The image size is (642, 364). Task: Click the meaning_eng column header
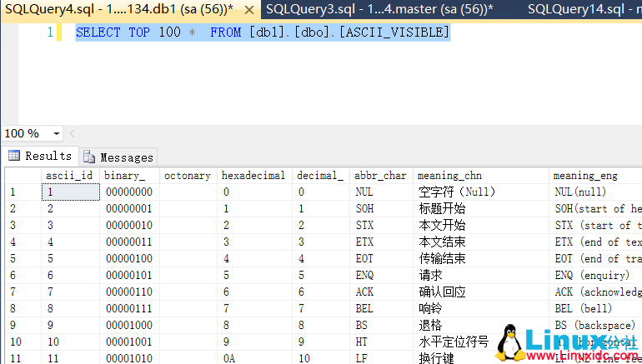pos(595,176)
